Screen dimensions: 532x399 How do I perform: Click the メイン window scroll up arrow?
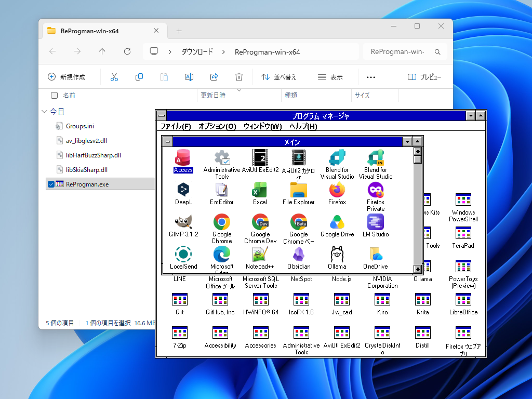[418, 151]
